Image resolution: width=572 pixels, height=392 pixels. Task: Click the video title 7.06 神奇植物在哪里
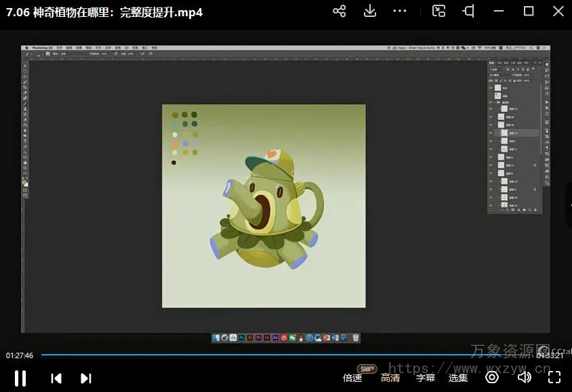click(104, 12)
